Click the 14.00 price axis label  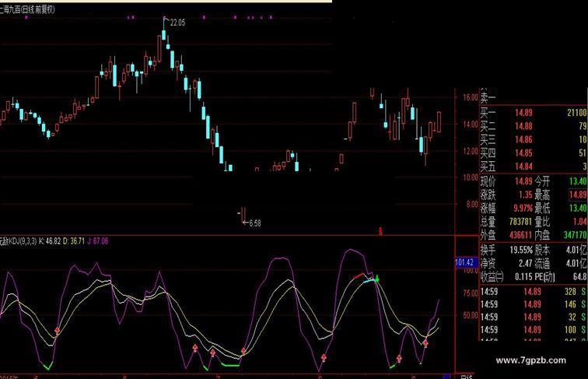click(471, 125)
